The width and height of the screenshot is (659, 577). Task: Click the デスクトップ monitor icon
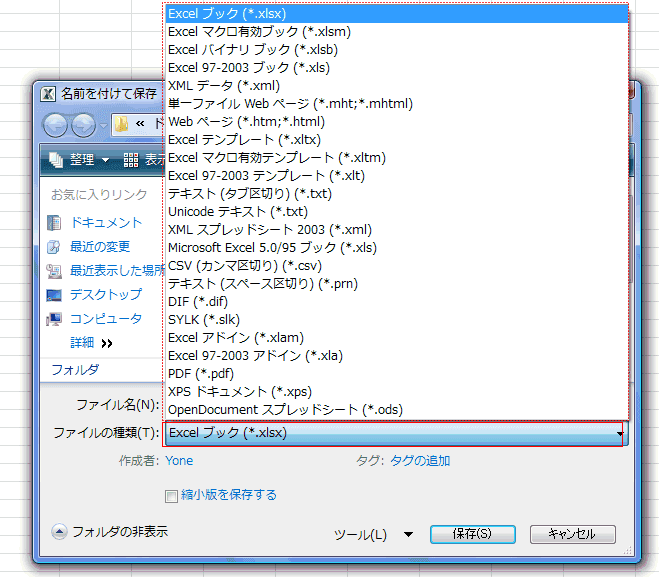54,295
